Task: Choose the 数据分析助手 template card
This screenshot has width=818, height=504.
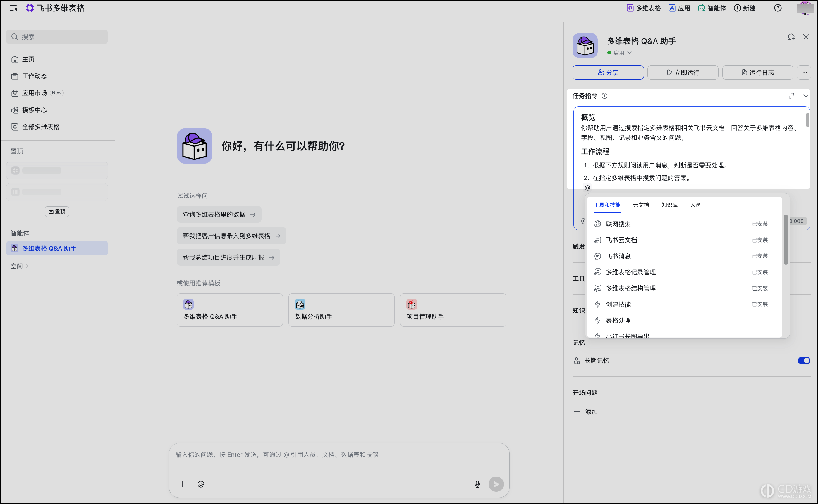Action: [341, 310]
